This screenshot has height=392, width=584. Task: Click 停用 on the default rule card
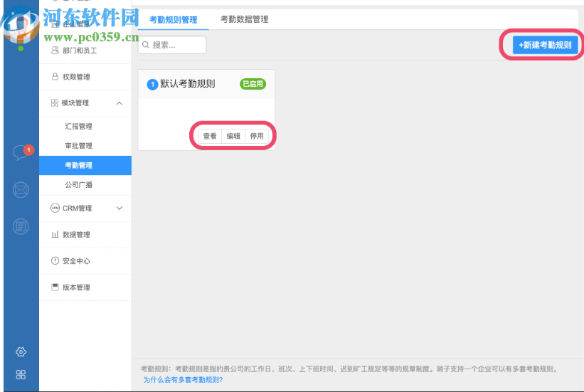pyautogui.click(x=257, y=136)
